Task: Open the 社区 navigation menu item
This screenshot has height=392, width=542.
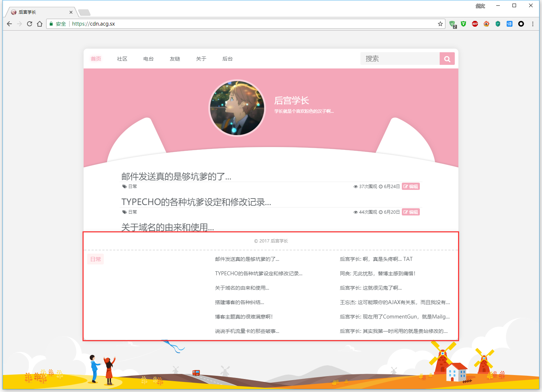Action: point(122,59)
